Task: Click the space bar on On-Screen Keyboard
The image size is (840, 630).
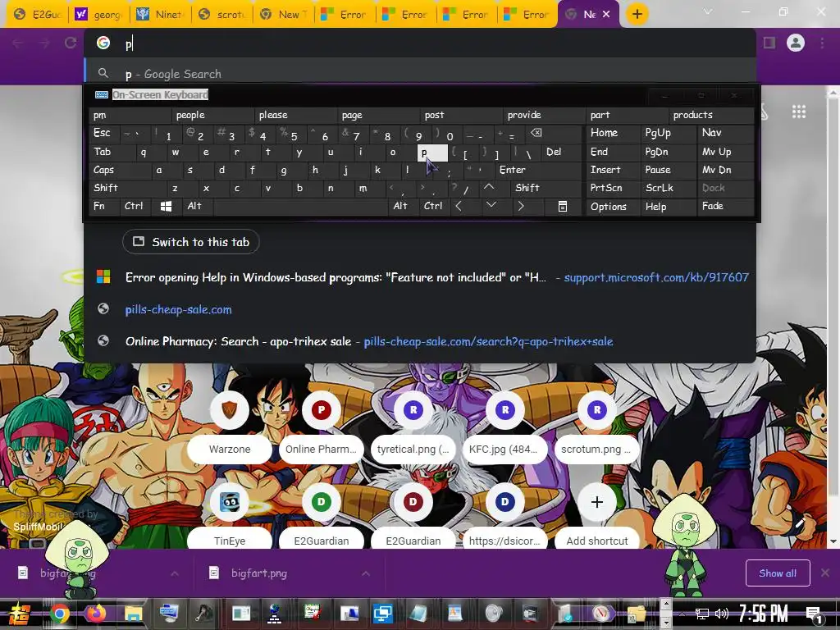Action: tap(300, 206)
